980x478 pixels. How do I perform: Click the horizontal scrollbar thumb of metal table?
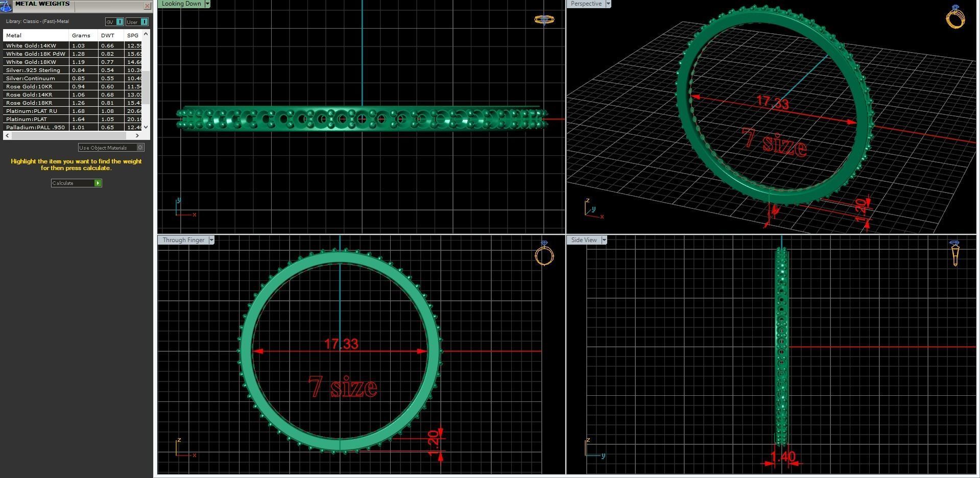[x=69, y=135]
